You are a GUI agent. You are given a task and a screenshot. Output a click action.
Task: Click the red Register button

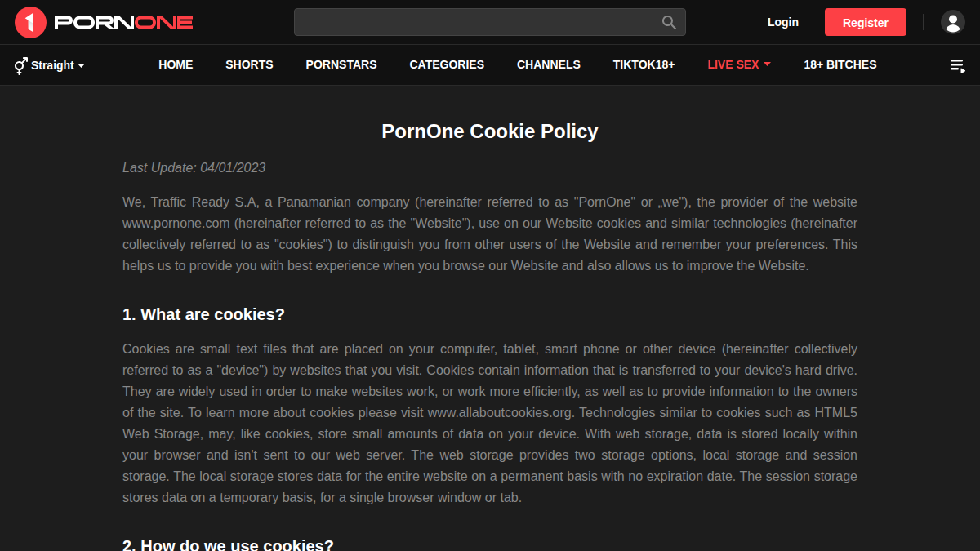pyautogui.click(x=866, y=22)
